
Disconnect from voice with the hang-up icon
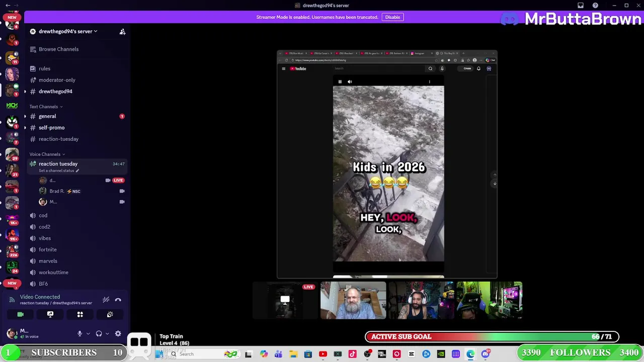(118, 300)
